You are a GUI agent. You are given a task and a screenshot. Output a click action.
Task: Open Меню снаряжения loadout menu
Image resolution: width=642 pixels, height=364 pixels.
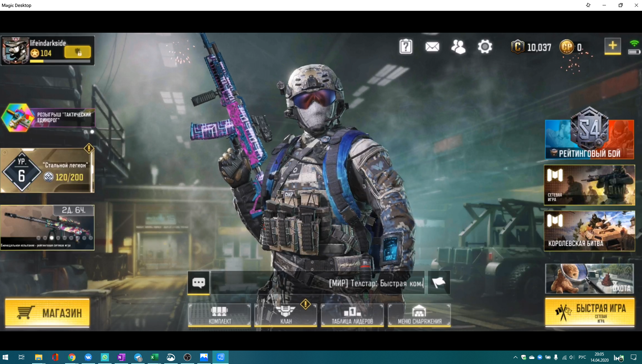[x=419, y=315]
